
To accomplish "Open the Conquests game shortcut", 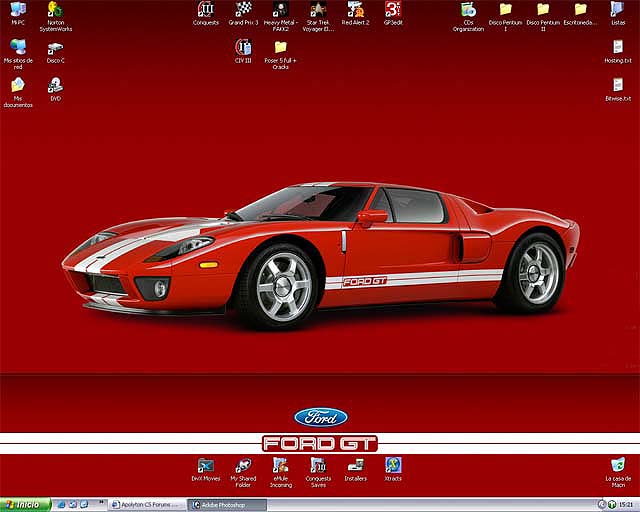I will 206,10.
